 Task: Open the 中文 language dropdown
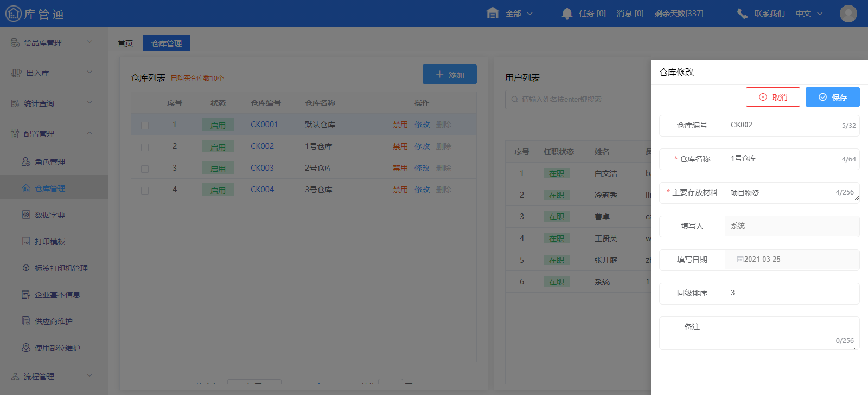pyautogui.click(x=809, y=14)
